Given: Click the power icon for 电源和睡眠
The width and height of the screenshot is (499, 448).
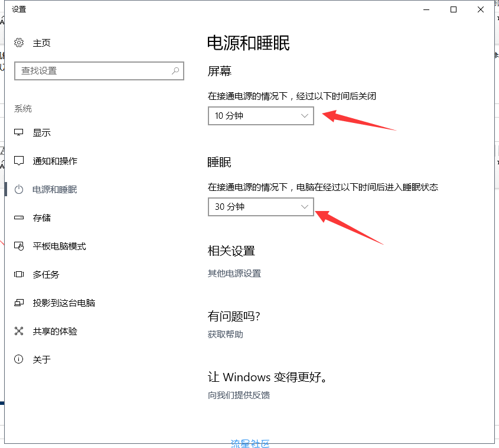Looking at the screenshot, I should point(19,190).
